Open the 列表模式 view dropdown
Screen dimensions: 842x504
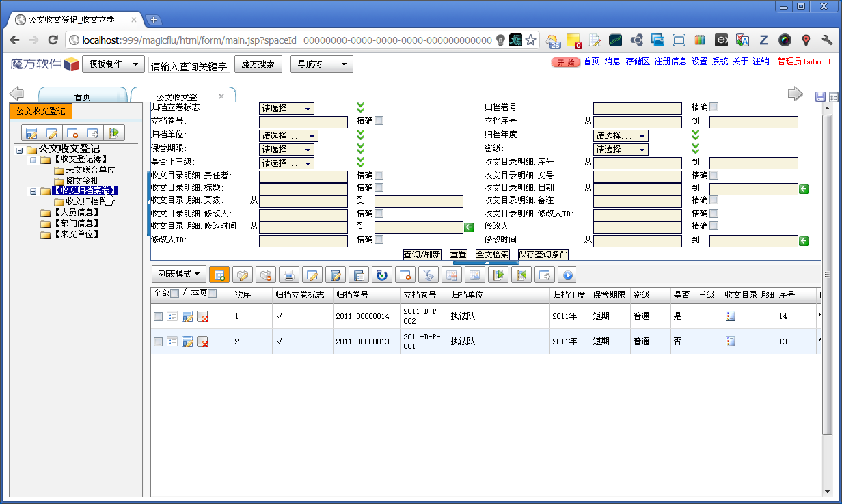[179, 274]
